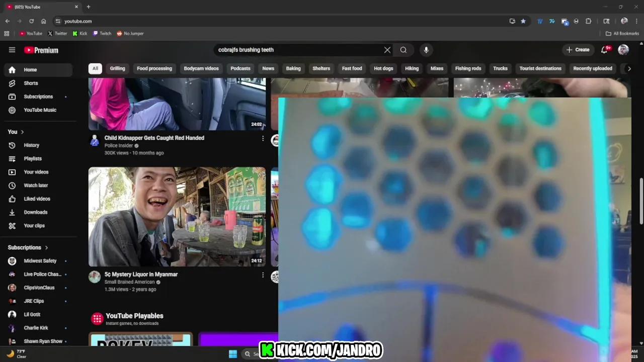Click the Create button
Screen dimensions: 644x362
coord(578,50)
